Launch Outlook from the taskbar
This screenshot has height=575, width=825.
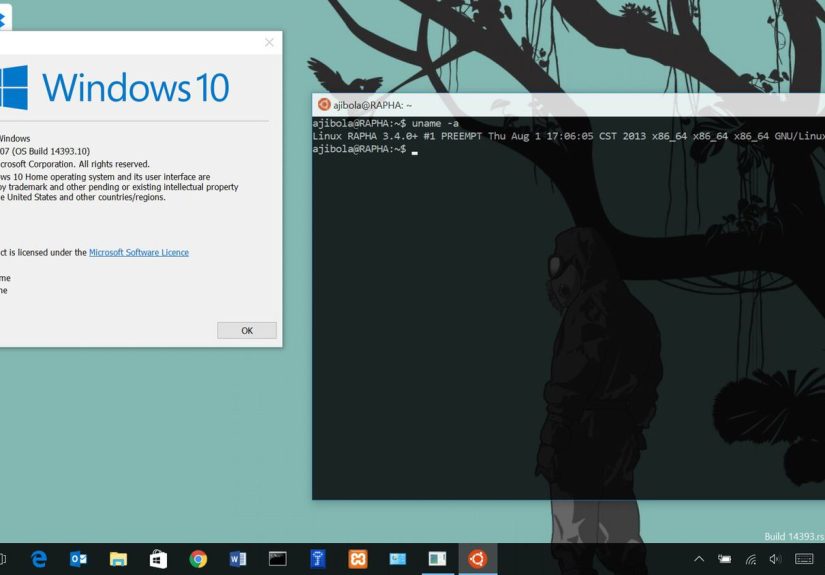pyautogui.click(x=78, y=559)
